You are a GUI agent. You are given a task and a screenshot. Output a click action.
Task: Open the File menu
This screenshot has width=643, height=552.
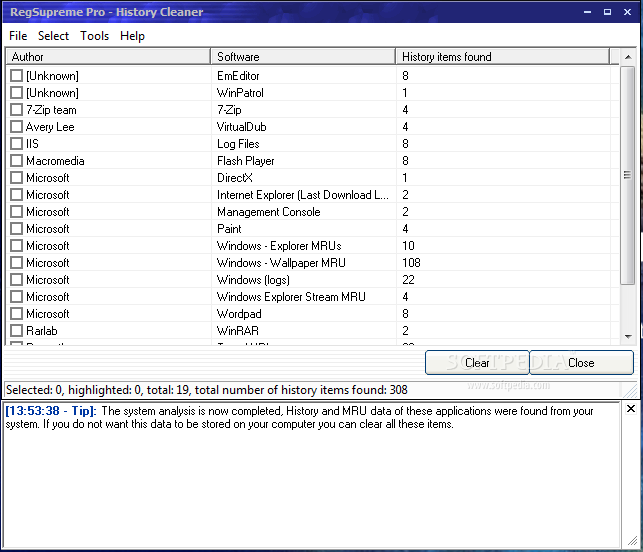[18, 36]
